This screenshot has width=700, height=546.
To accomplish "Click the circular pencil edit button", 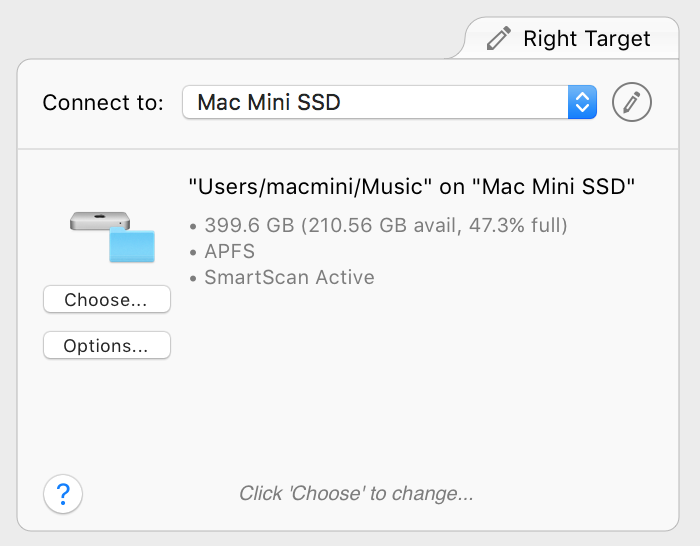I will pyautogui.click(x=632, y=102).
